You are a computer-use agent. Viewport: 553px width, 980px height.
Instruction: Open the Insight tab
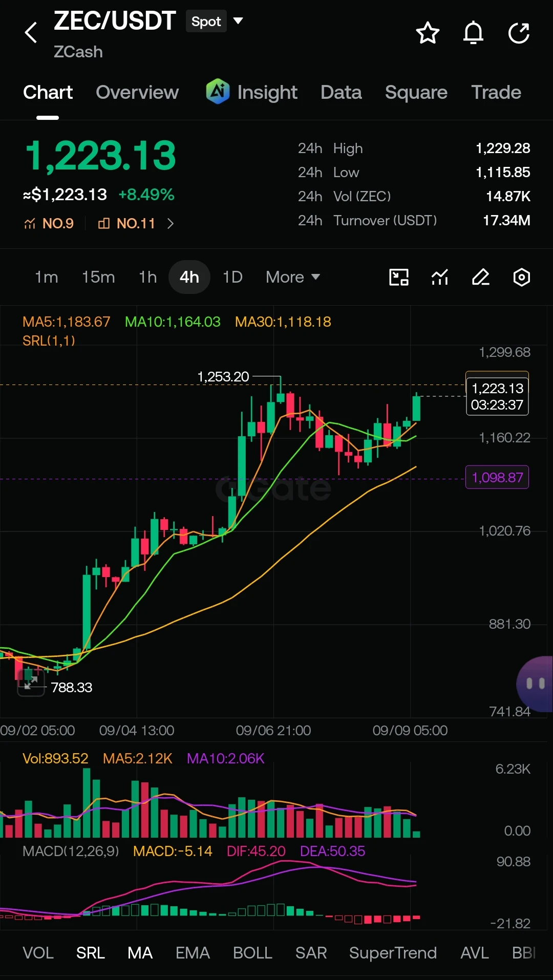pyautogui.click(x=267, y=93)
